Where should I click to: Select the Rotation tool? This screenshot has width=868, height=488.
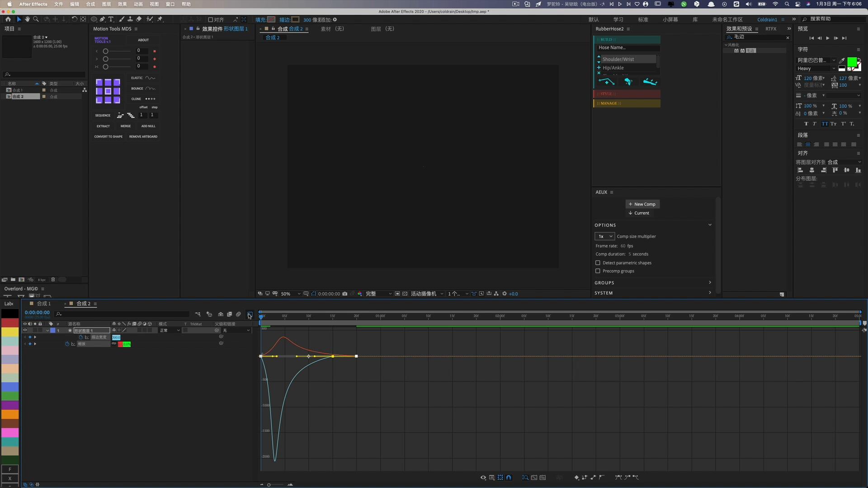75,19
